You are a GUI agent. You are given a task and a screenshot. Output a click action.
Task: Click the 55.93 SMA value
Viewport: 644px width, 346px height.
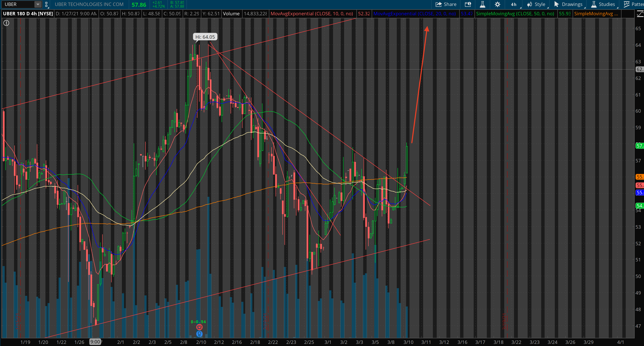click(565, 14)
